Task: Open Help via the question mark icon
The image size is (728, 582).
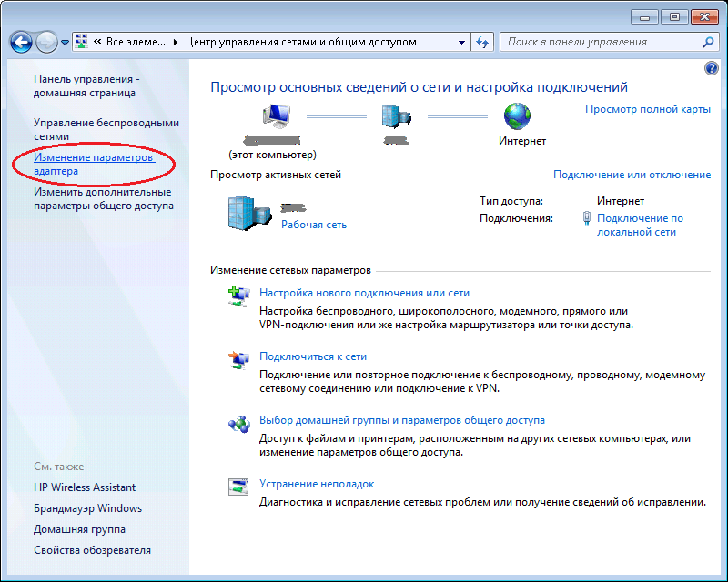Action: click(711, 66)
